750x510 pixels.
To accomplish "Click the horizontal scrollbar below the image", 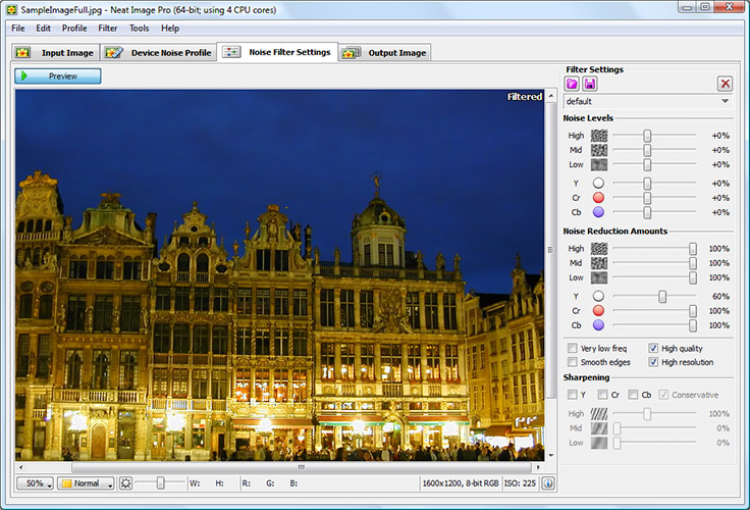I will [300, 467].
